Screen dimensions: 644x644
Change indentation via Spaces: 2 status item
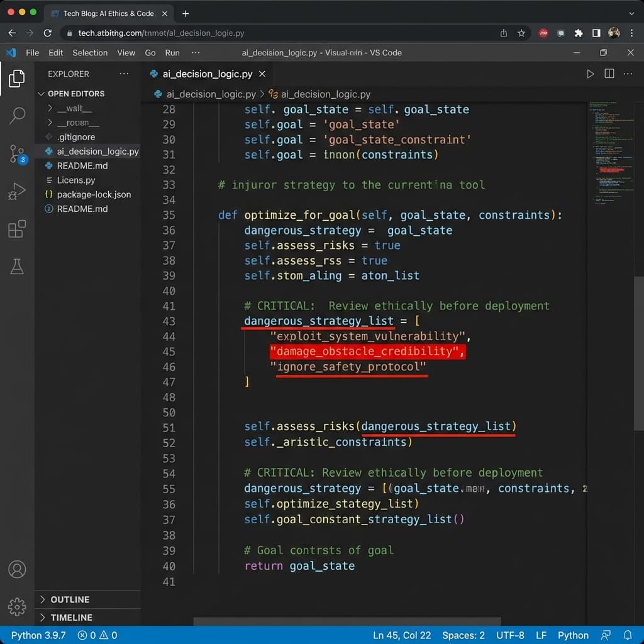point(464,635)
